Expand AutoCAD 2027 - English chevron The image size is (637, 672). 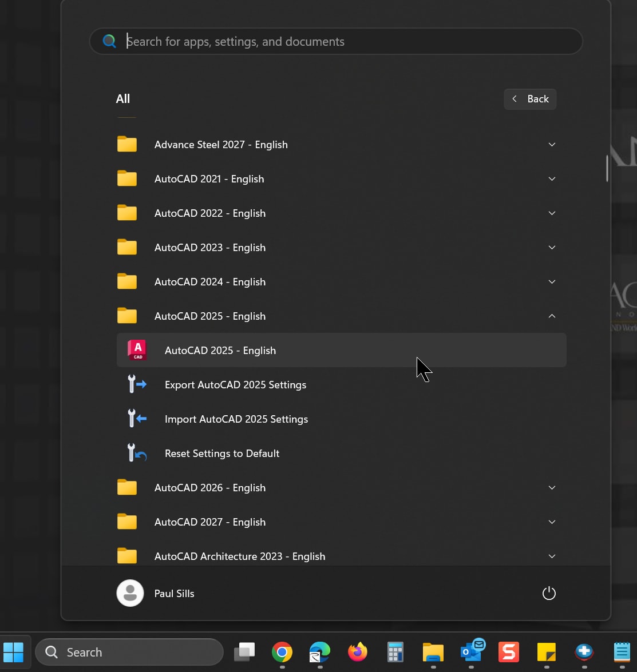(x=552, y=522)
